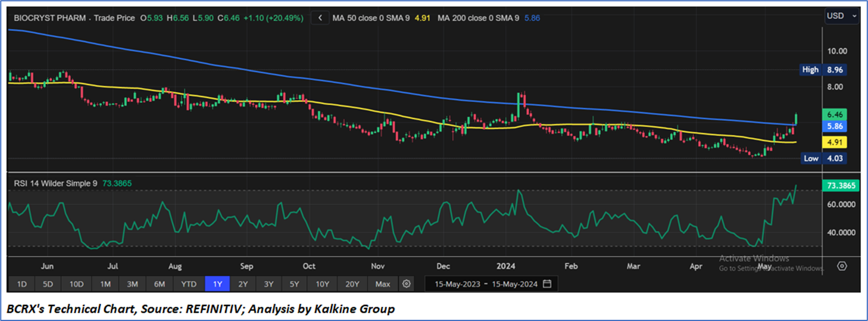This screenshot has height=321, width=868.
Task: Click the High 8.96 price marker
Action: coord(823,70)
